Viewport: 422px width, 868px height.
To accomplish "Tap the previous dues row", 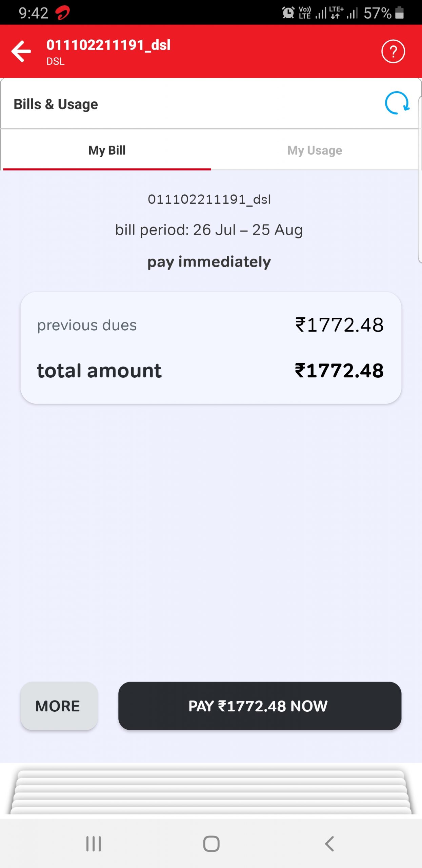I will pos(210,325).
